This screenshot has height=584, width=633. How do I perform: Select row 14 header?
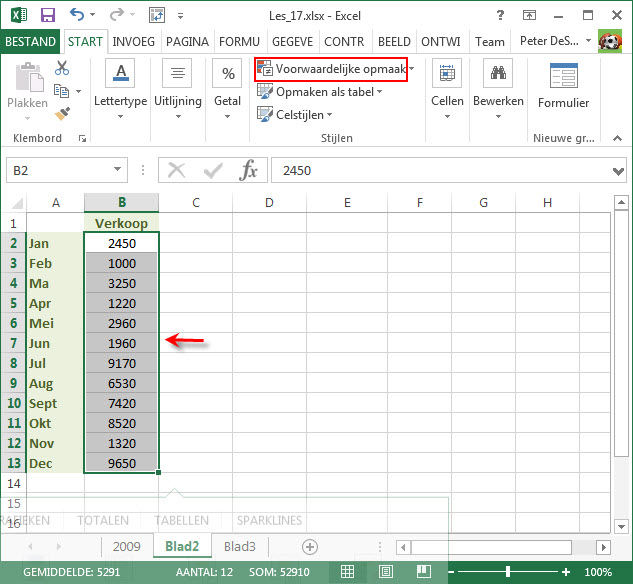pos(13,483)
